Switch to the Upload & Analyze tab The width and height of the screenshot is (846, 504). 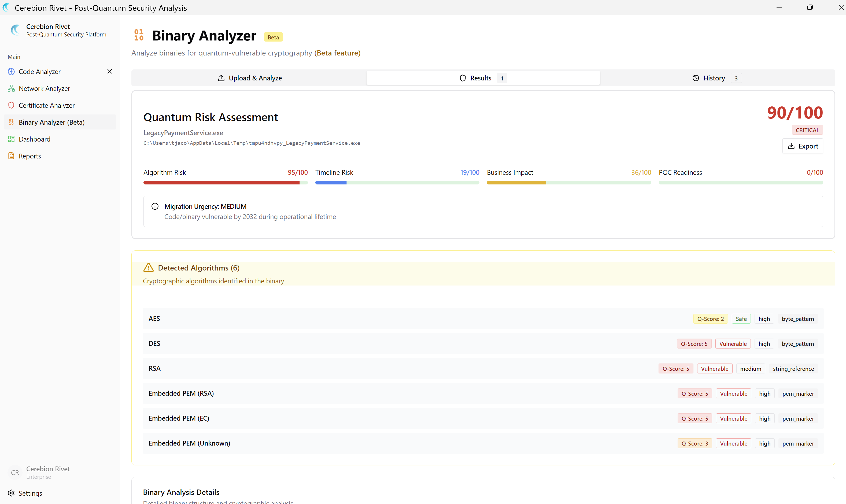pyautogui.click(x=249, y=78)
